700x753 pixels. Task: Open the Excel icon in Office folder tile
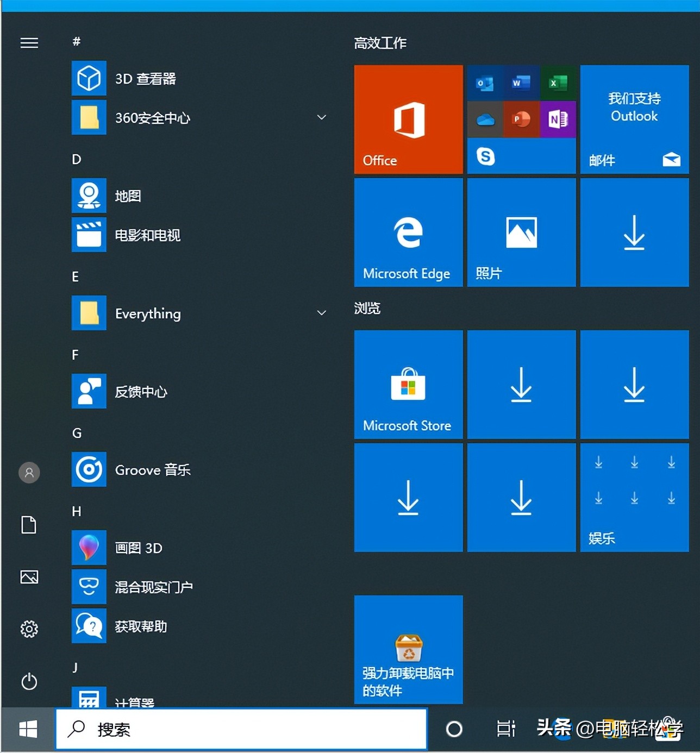(x=558, y=83)
